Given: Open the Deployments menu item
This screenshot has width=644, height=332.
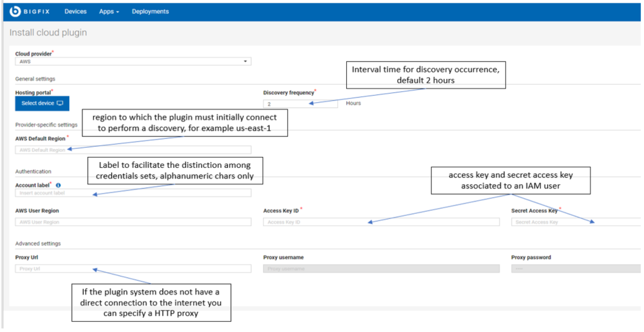Looking at the screenshot, I should pyautogui.click(x=151, y=12).
